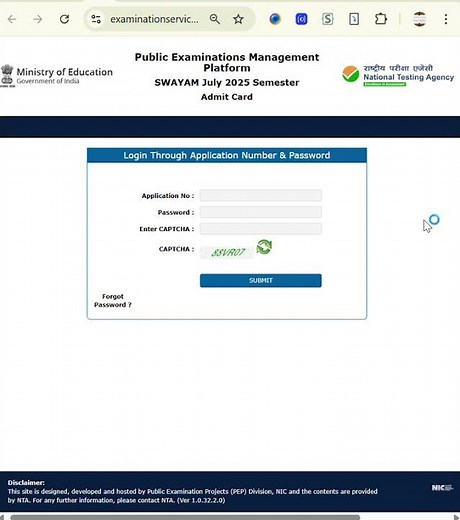This screenshot has height=520, width=460.
Task: Click the 'Enter CAPTCHA :' label
Action: point(167,229)
